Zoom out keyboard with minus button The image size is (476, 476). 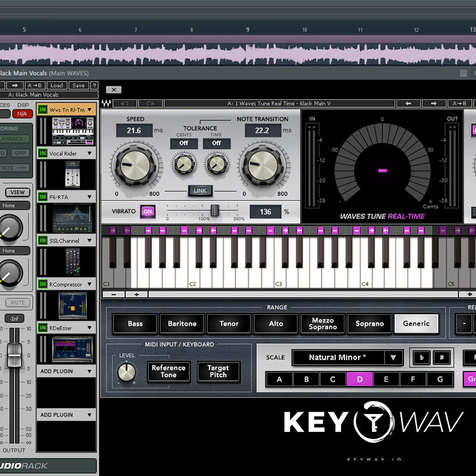click(114, 294)
